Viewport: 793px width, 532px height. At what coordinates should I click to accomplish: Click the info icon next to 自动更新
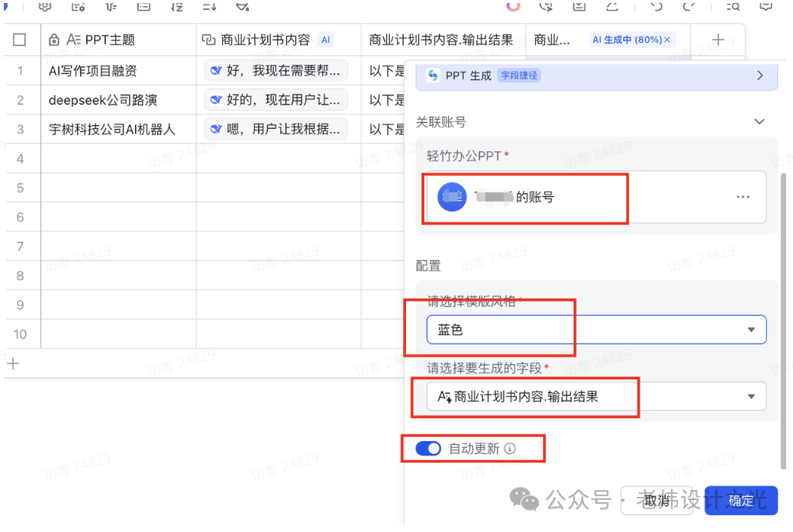click(510, 449)
